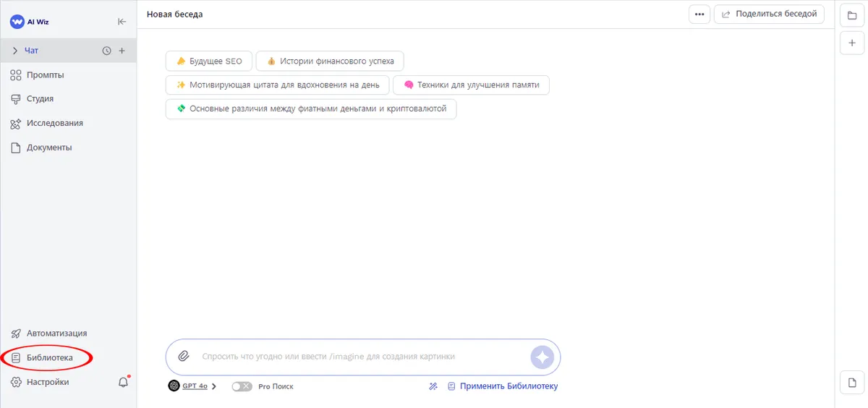Go to Библиотека in the sidebar
The height and width of the screenshot is (408, 868).
pyautogui.click(x=49, y=357)
